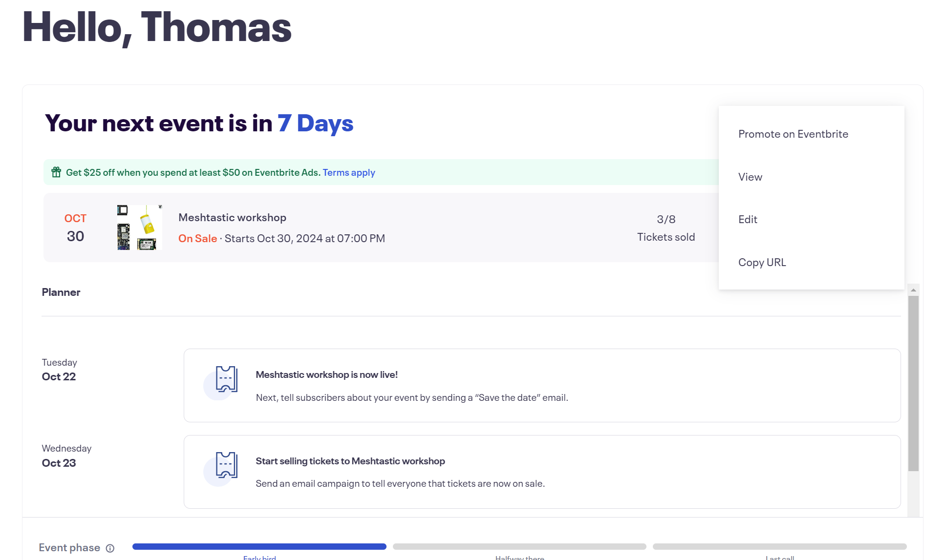Click the Planner section heading
This screenshot has width=946, height=560.
click(x=61, y=292)
